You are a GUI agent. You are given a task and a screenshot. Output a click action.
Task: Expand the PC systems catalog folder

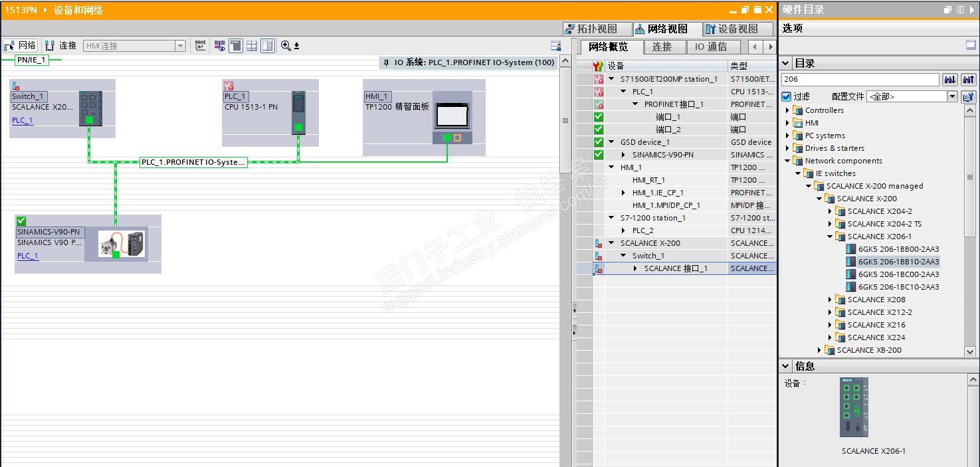coord(788,136)
